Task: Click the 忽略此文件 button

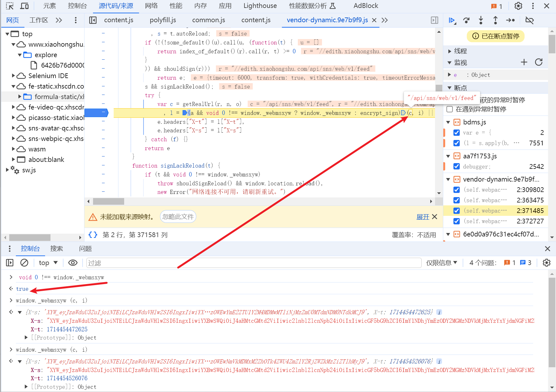Action: click(178, 216)
